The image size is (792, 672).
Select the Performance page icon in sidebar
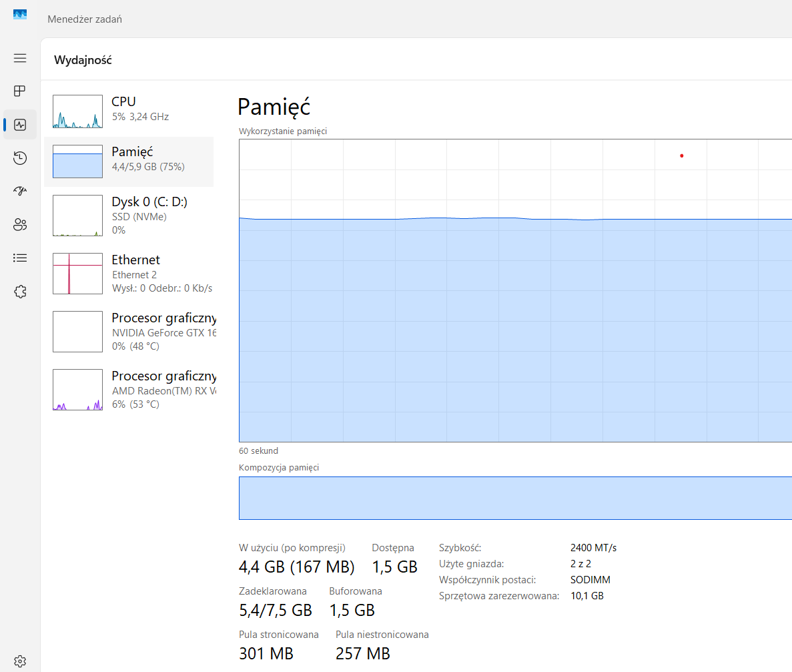tap(20, 125)
